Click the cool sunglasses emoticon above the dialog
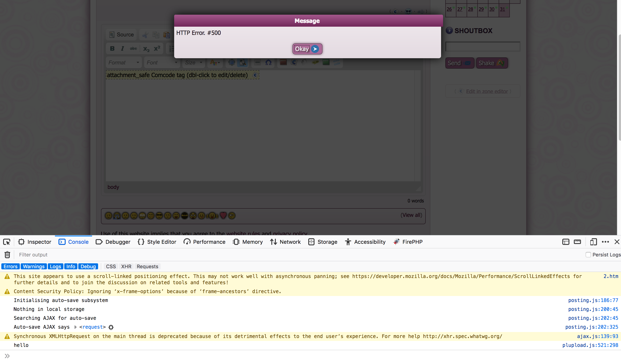 (x=408, y=11)
